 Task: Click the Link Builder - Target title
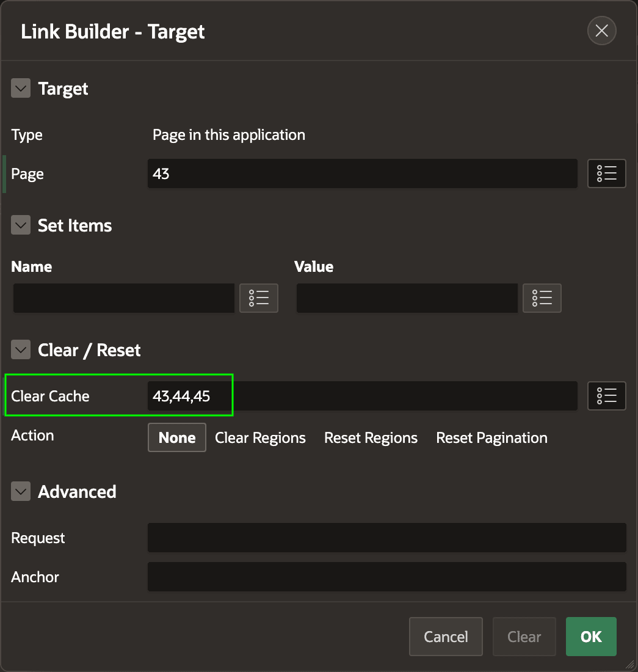point(112,31)
